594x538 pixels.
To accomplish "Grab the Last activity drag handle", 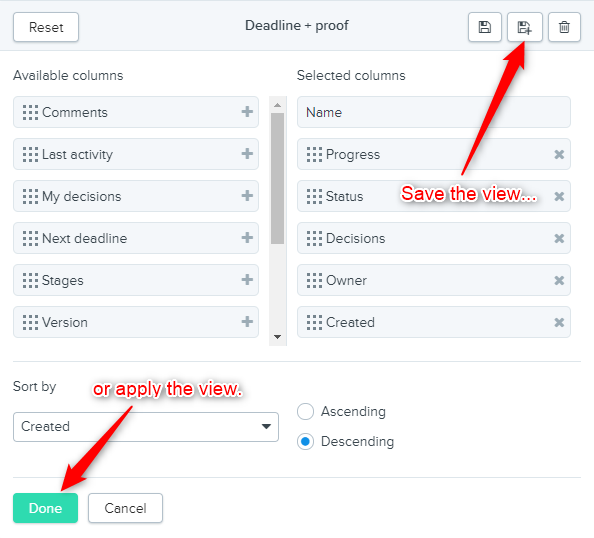I will point(30,155).
